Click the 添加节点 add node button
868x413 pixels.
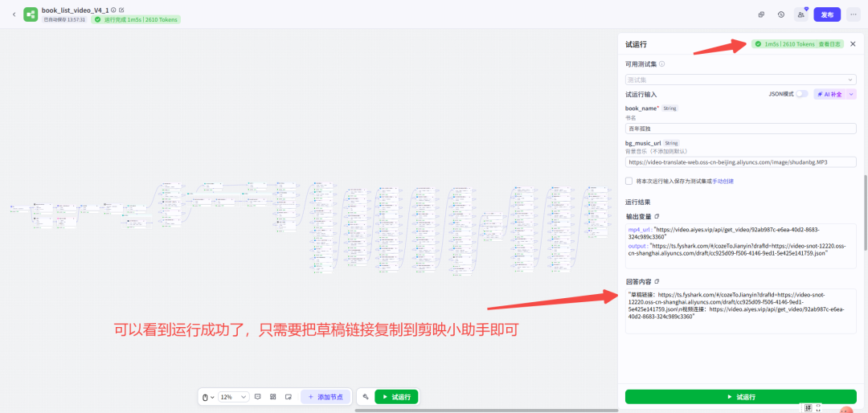(325, 397)
